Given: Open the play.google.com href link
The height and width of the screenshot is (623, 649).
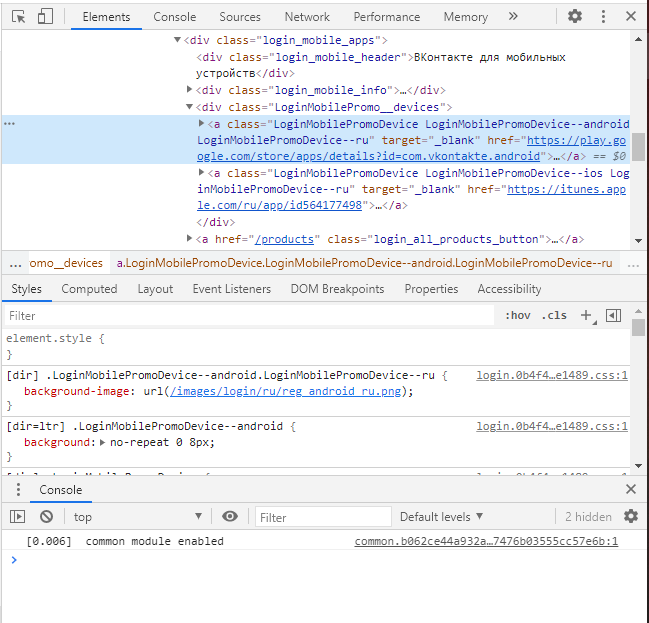Looking at the screenshot, I should click(x=411, y=148).
